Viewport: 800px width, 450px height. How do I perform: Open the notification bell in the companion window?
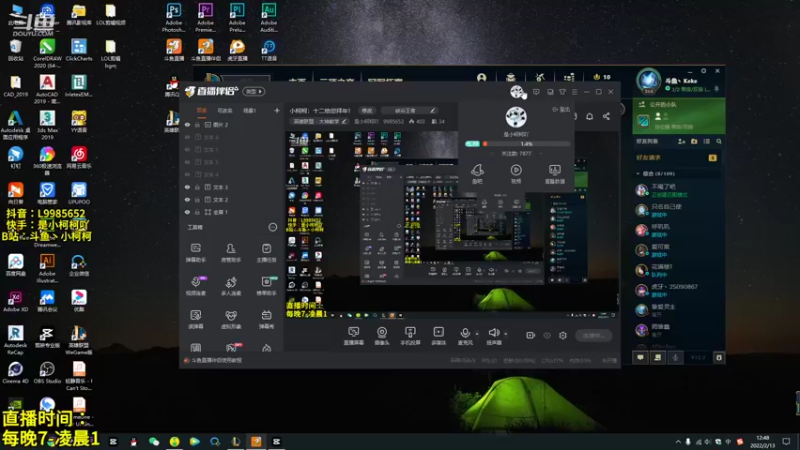tap(589, 116)
